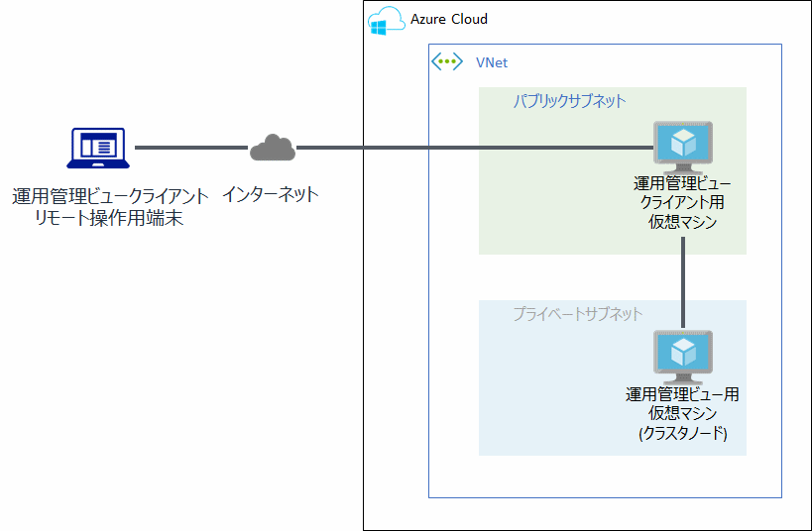The width and height of the screenshot is (812, 531).
Task: Click the '運用管理ビュークライアント用仮想マシン' label
Action: point(682,203)
